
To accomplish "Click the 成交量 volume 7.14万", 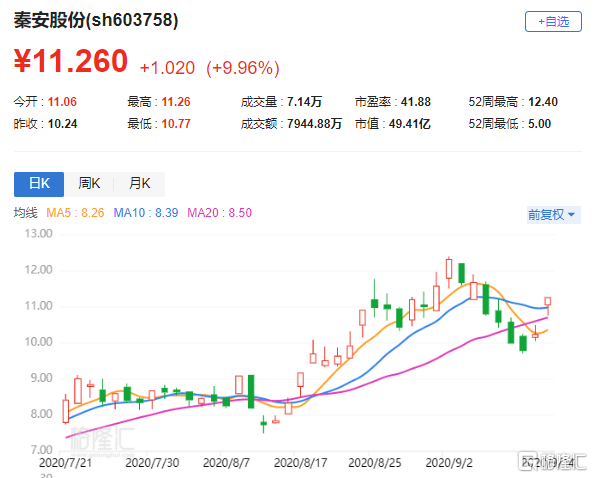I will point(304,102).
